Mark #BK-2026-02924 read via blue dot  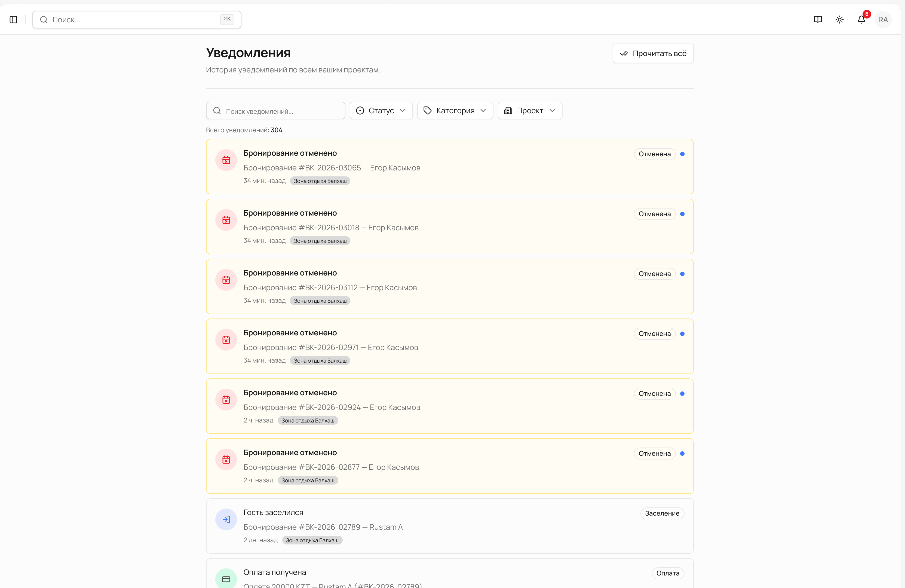[682, 394]
